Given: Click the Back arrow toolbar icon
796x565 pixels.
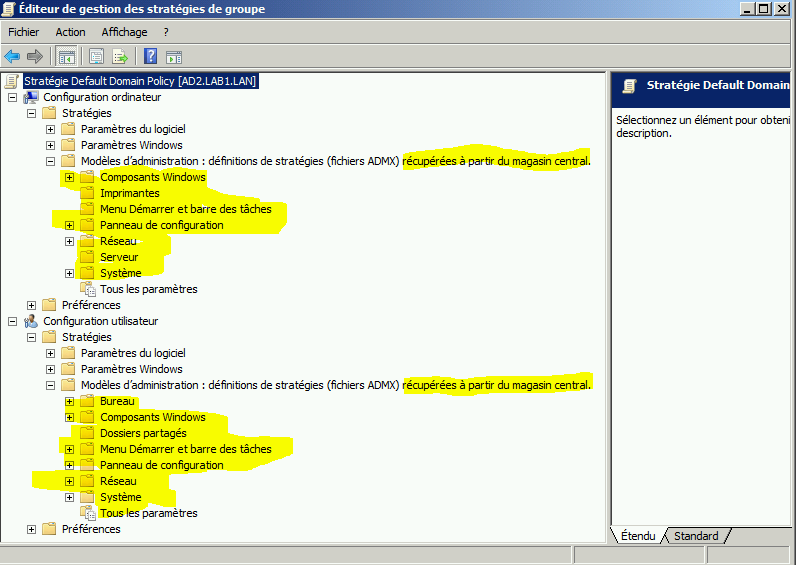Looking at the screenshot, I should (12, 56).
